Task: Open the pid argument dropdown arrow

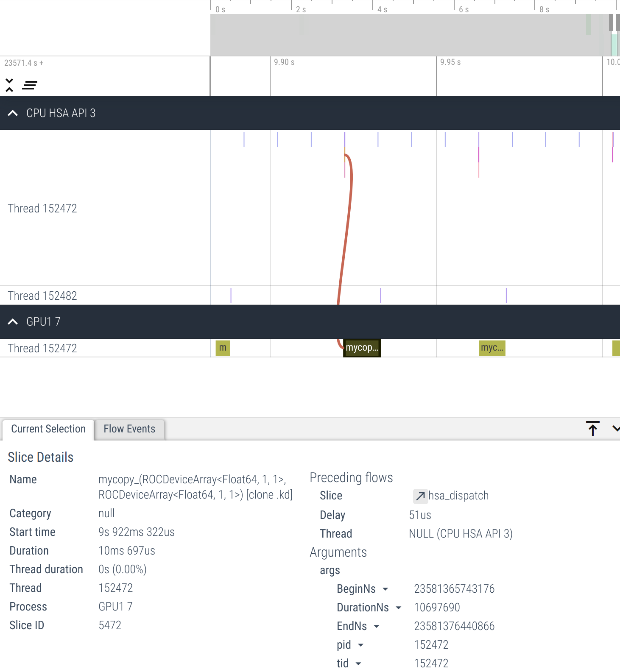Action: click(x=361, y=645)
